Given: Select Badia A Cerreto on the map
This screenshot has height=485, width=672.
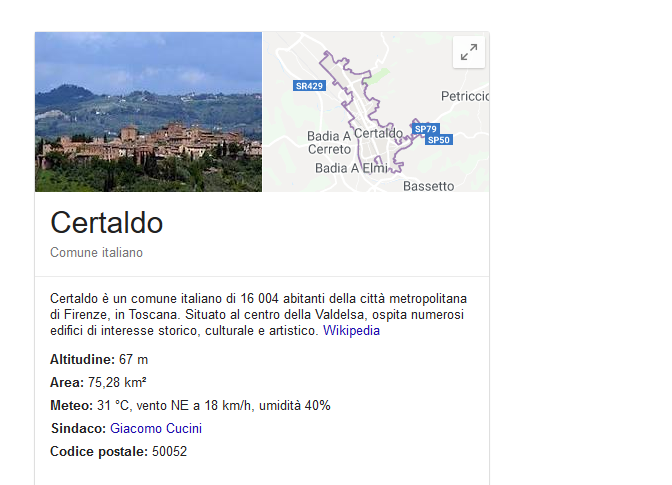Looking at the screenshot, I should coord(329,142).
